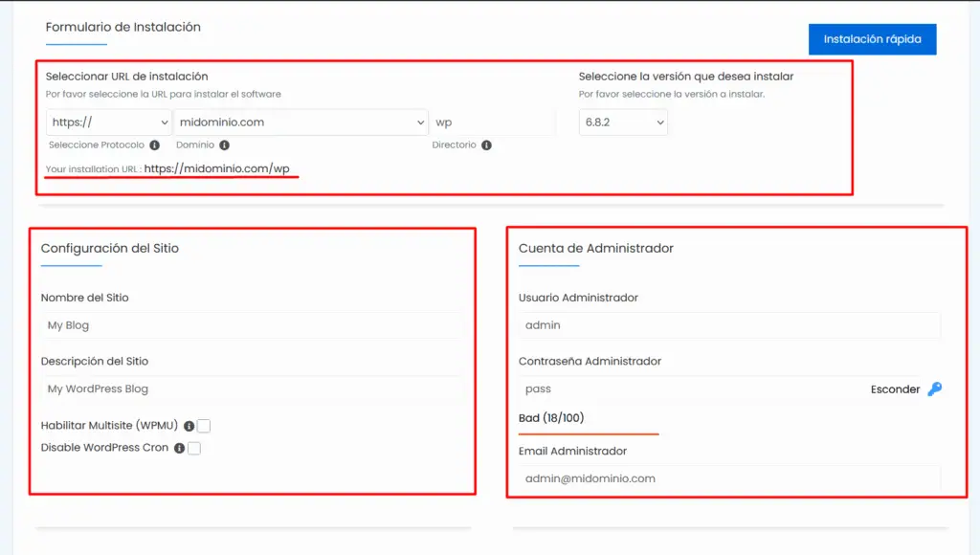Click the Email Administrador input field
The image size is (980, 555).
[729, 478]
